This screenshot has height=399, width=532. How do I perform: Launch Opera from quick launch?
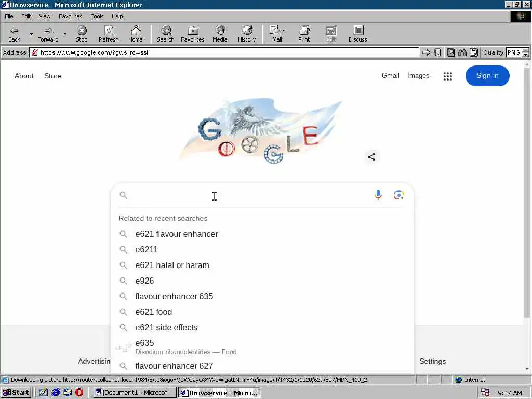coord(79,393)
